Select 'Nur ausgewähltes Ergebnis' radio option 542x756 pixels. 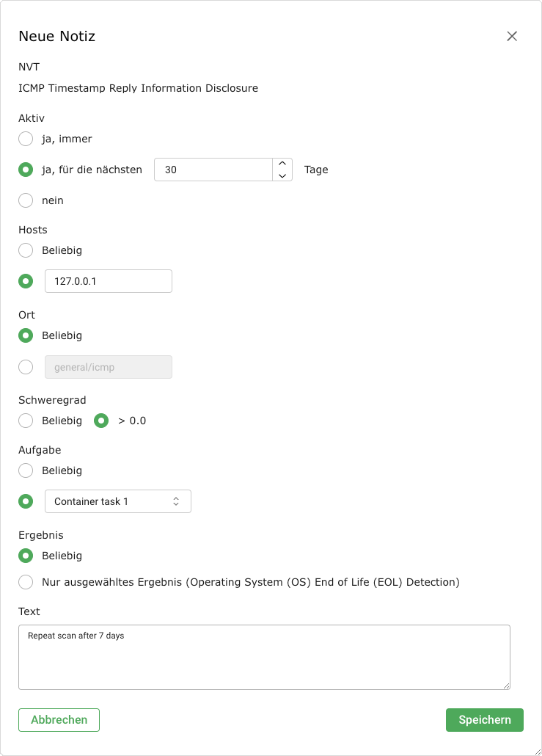pyautogui.click(x=26, y=582)
